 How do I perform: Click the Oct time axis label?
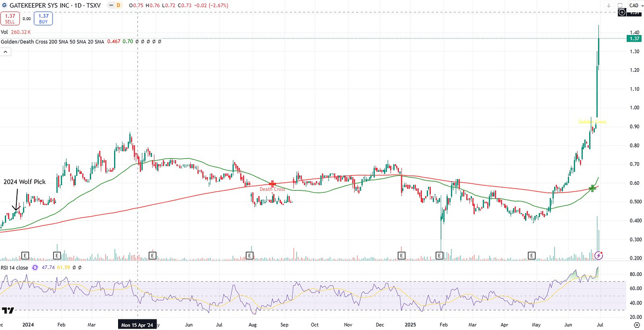[314, 325]
